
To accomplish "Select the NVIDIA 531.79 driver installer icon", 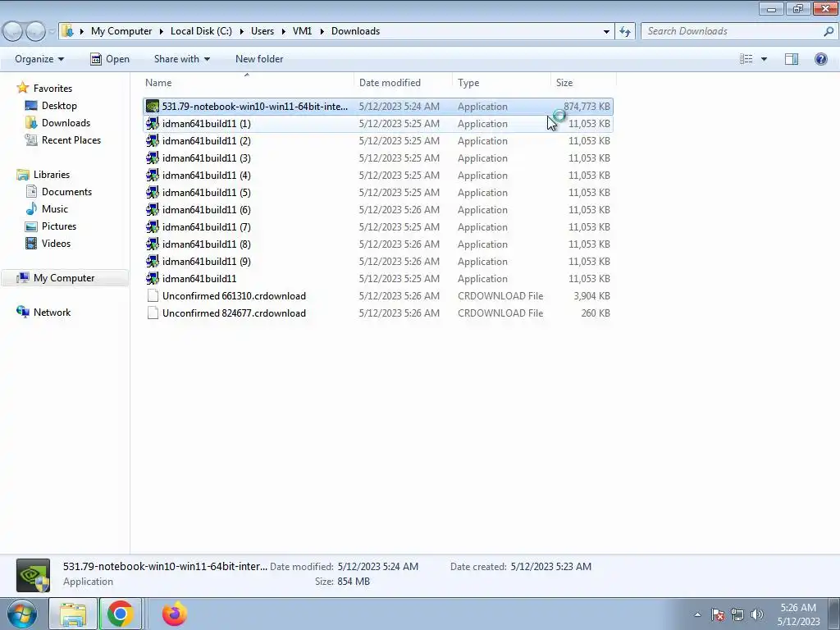I will [x=153, y=107].
